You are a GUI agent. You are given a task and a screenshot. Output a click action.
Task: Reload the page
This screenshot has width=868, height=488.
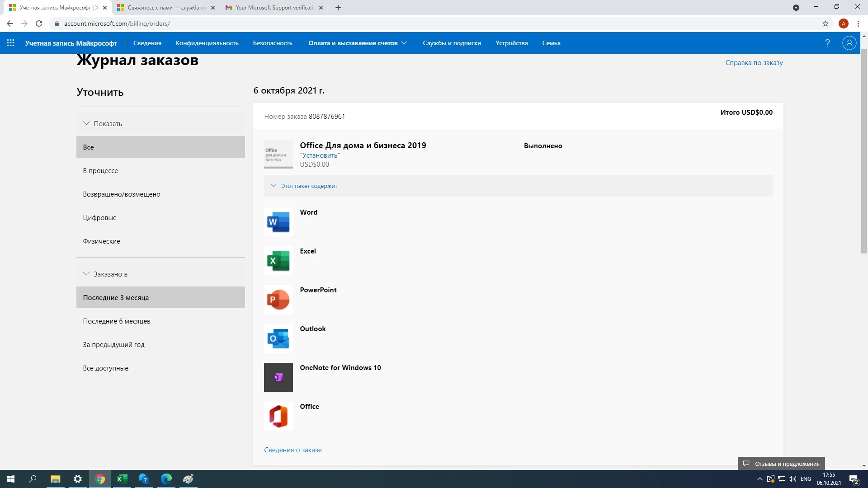pos(39,23)
